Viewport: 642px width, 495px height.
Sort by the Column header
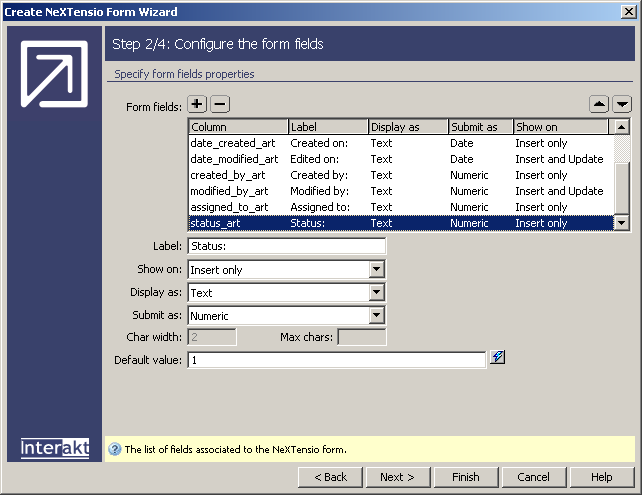[x=238, y=127]
